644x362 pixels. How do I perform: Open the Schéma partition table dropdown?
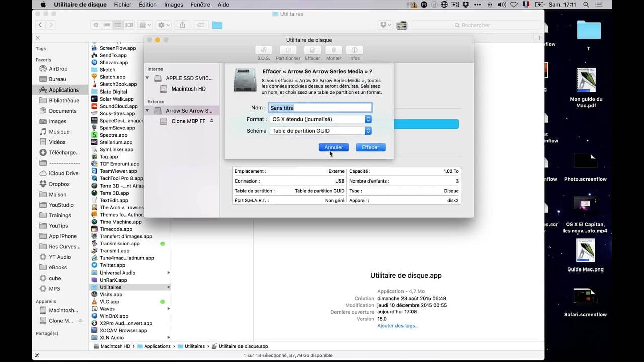coord(320,131)
